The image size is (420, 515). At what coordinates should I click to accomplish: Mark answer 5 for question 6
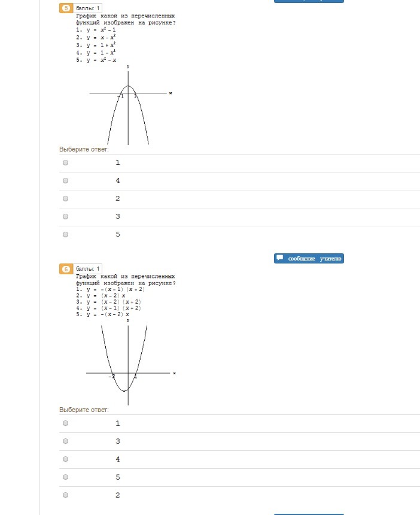(x=66, y=477)
